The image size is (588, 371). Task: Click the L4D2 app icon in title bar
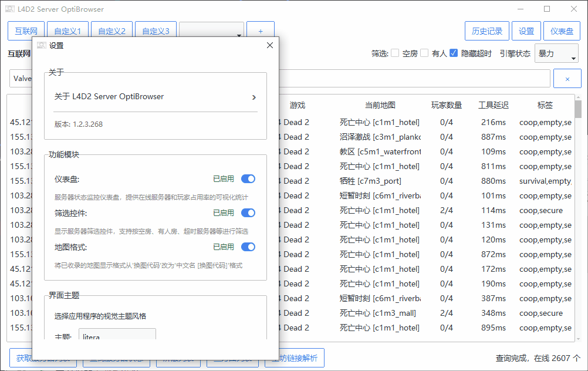10,9
